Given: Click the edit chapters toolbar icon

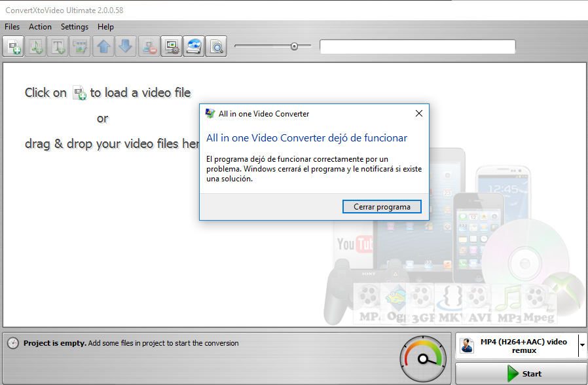Looking at the screenshot, I should 80,46.
